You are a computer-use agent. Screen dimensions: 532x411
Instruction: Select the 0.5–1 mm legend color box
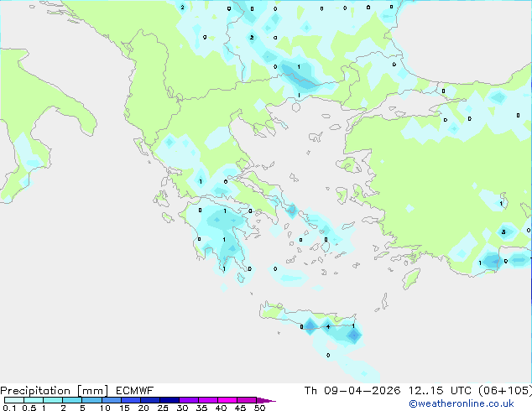click(x=34, y=400)
